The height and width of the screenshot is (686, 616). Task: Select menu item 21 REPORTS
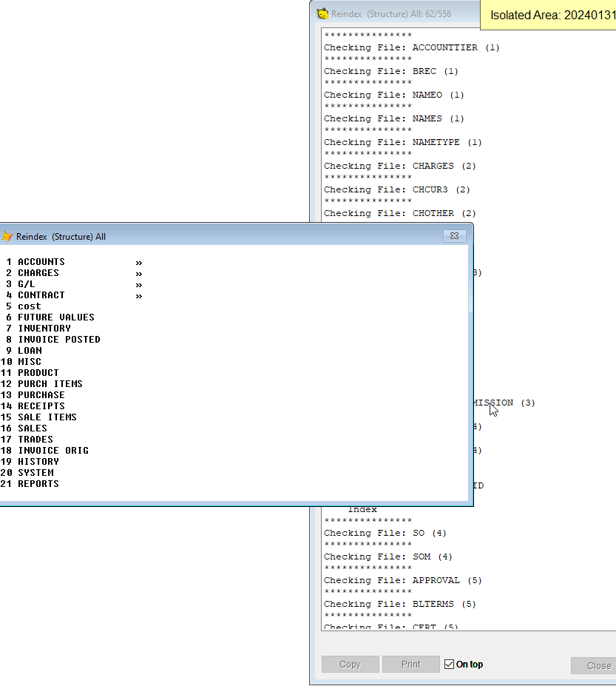click(30, 484)
